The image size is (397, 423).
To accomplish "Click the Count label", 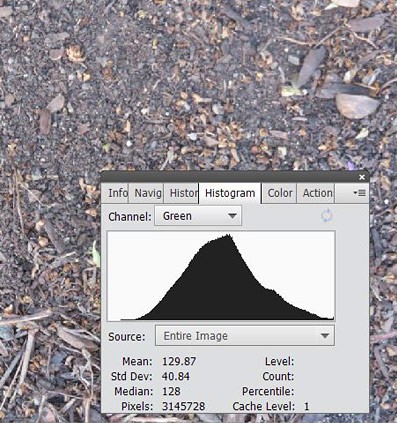I will (278, 376).
